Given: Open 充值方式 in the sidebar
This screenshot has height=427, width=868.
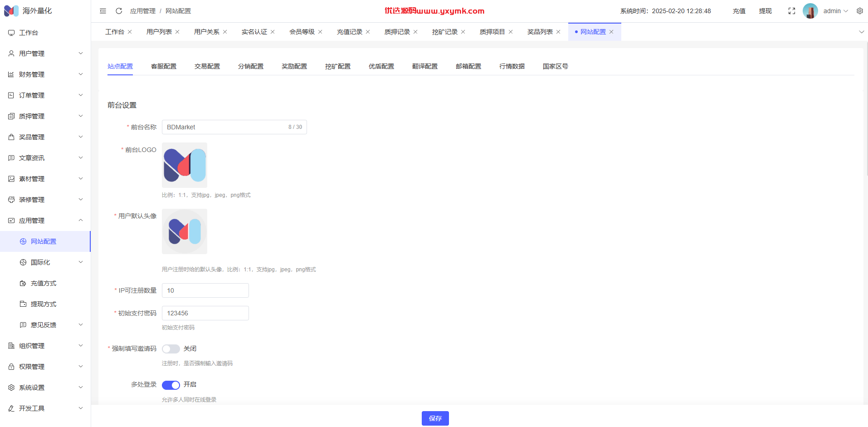Looking at the screenshot, I should 45,283.
